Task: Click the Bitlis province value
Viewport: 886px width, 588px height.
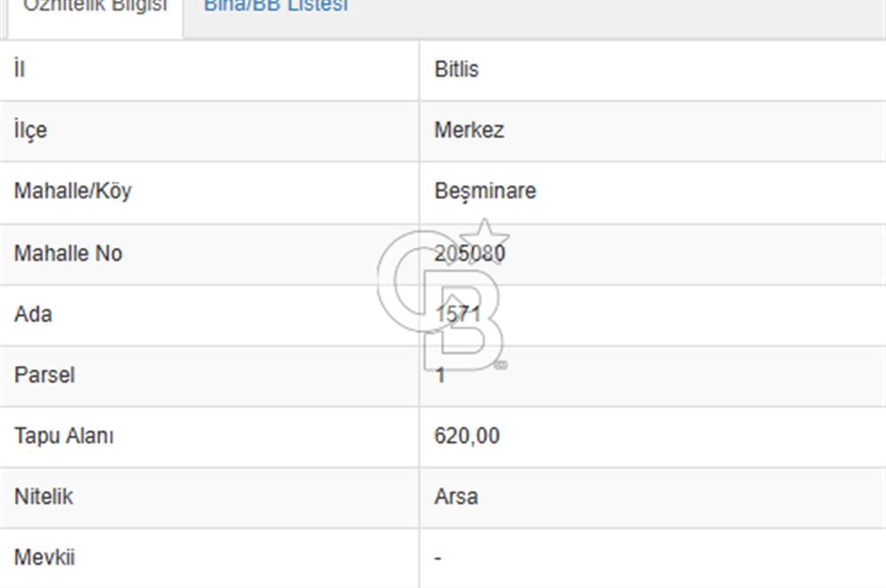Action: 456,69
